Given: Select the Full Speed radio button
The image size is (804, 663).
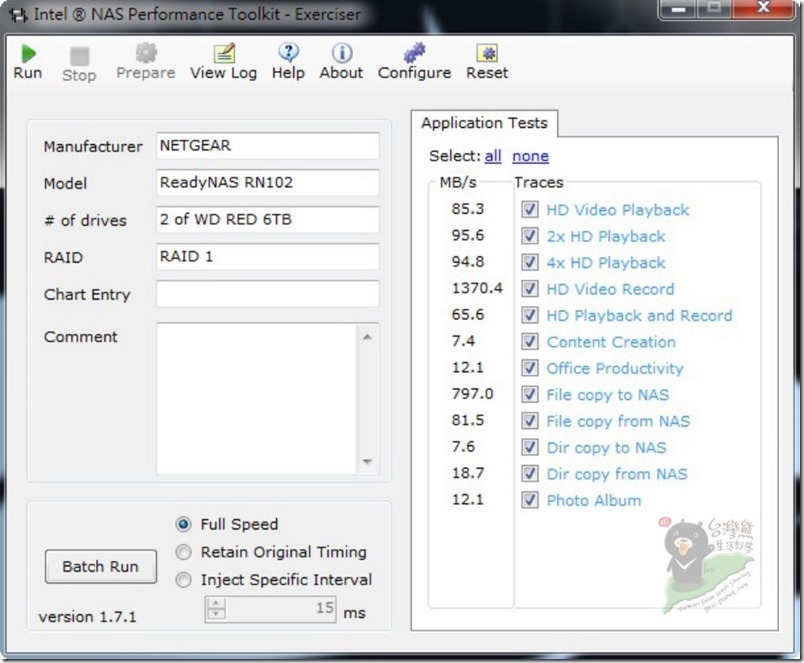Looking at the screenshot, I should click(x=183, y=524).
